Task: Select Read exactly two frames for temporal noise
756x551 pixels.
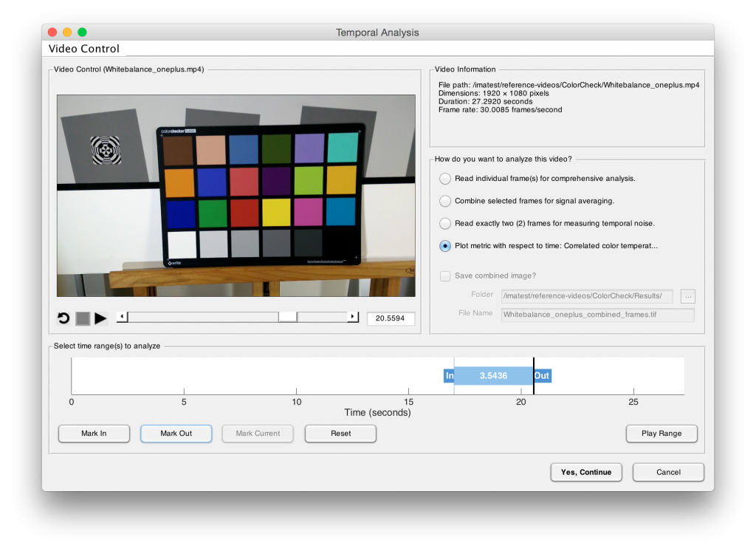Action: (x=445, y=223)
